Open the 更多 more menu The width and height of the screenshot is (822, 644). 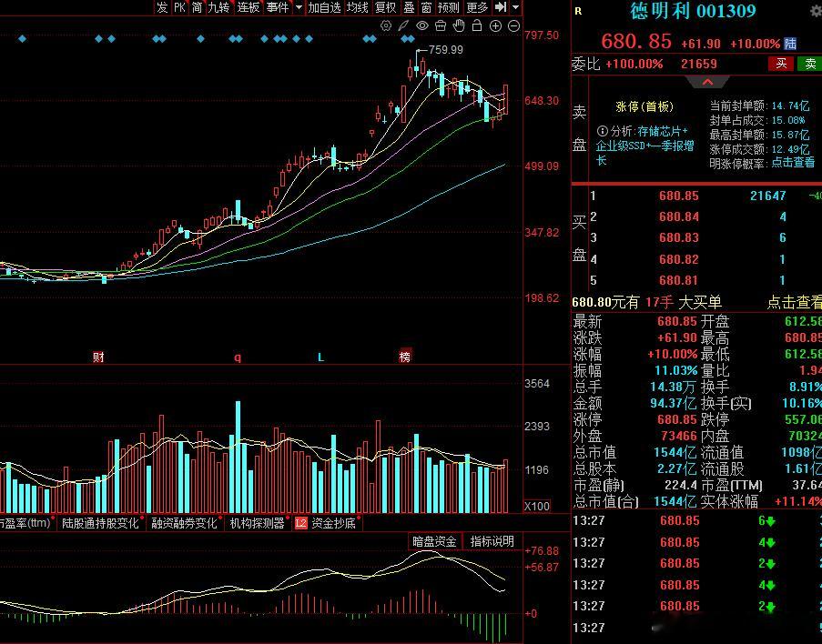(476, 6)
